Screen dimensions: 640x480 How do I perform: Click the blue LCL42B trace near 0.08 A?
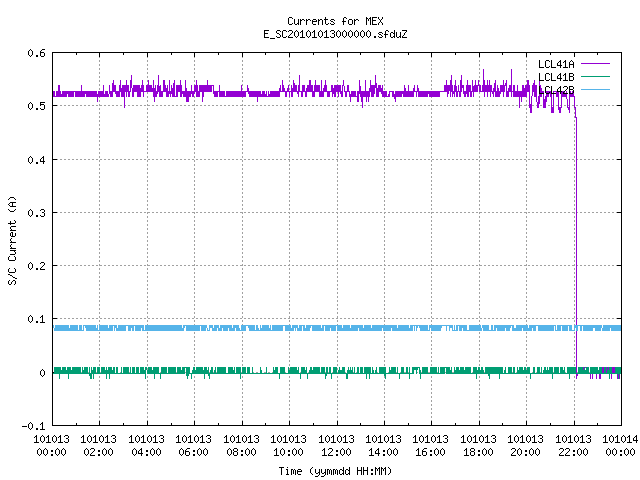(337, 328)
